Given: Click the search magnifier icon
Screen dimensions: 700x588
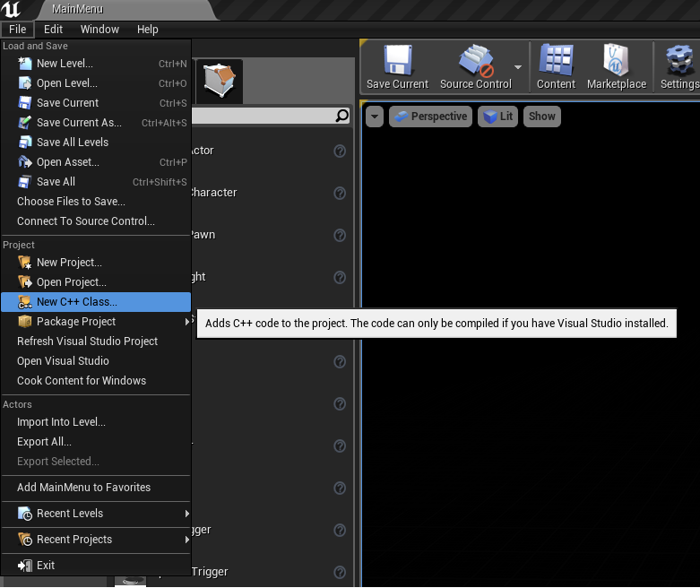Looking at the screenshot, I should (342, 117).
